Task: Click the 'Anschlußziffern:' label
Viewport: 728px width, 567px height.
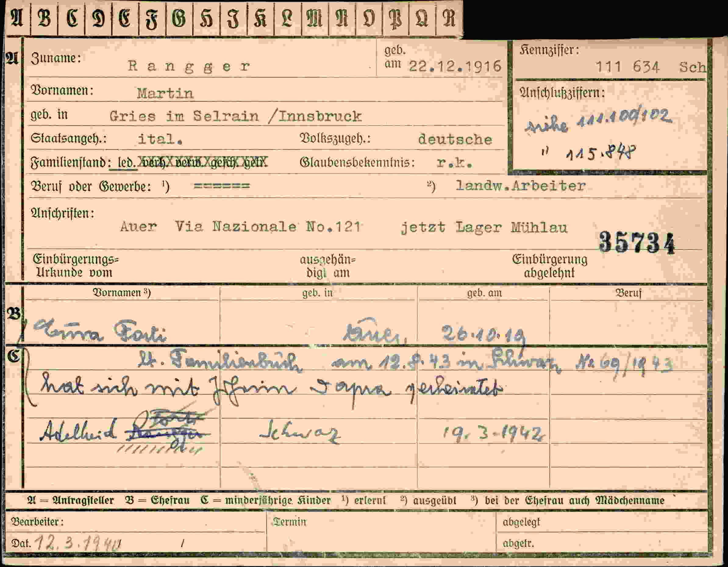Action: tap(562, 92)
